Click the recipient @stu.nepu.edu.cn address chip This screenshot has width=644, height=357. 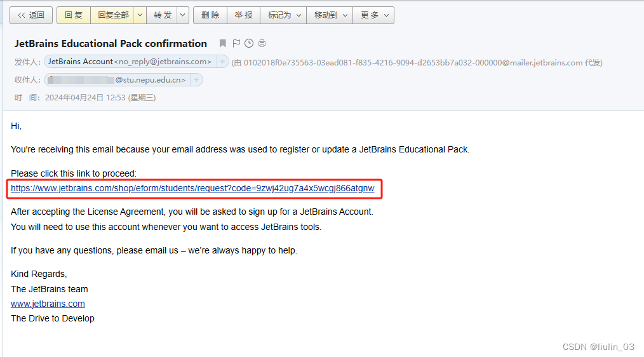coord(117,79)
